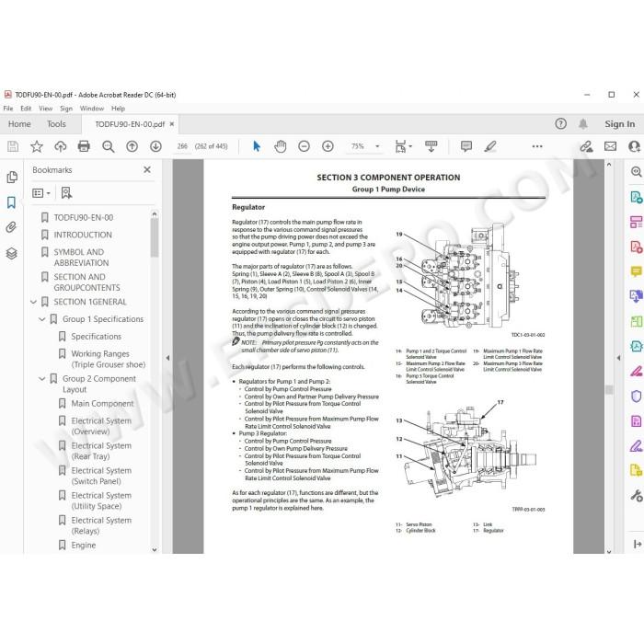Share a link to this file

pos(586,146)
